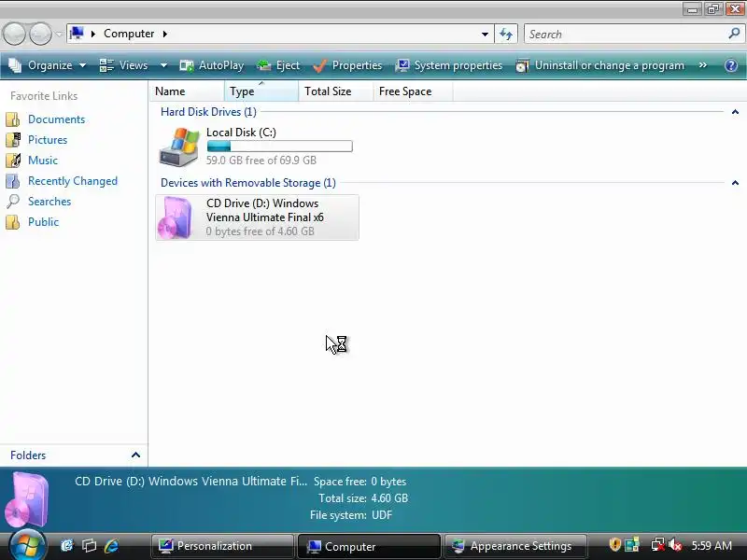Select the CD Drive (D:) disc icon
The width and height of the screenshot is (747, 560).
pyautogui.click(x=176, y=217)
